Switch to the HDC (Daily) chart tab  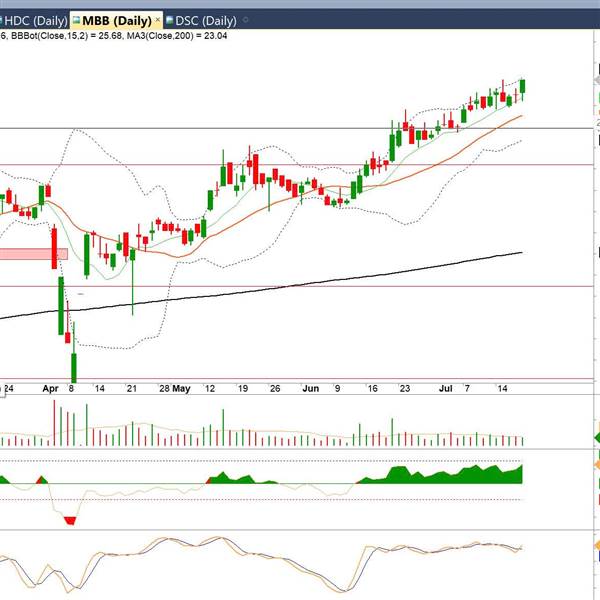(x=34, y=21)
